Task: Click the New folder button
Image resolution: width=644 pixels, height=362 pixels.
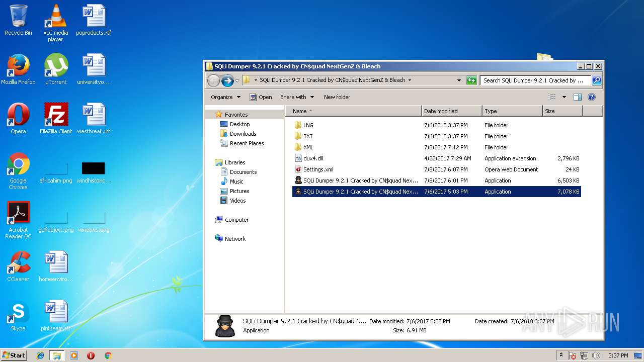Action: [x=337, y=97]
